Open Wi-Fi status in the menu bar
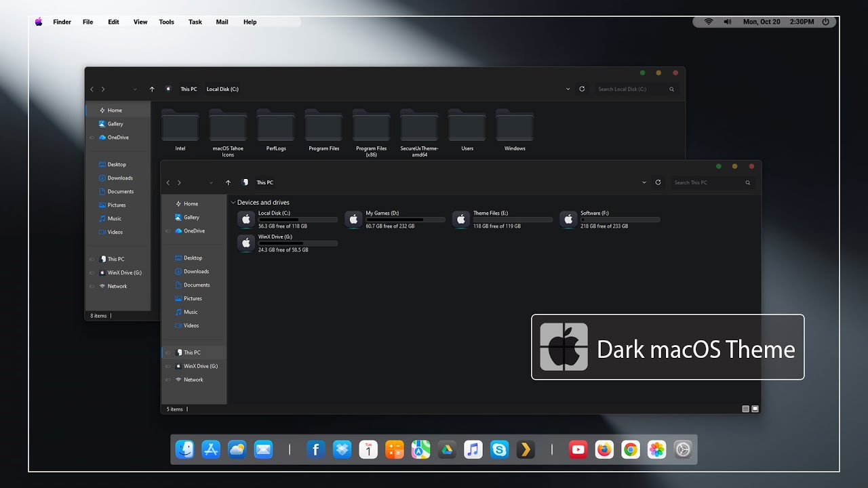The height and width of the screenshot is (488, 868). (709, 22)
